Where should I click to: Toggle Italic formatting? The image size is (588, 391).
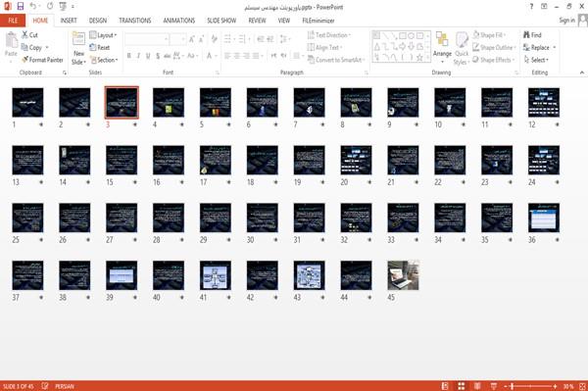[138, 56]
